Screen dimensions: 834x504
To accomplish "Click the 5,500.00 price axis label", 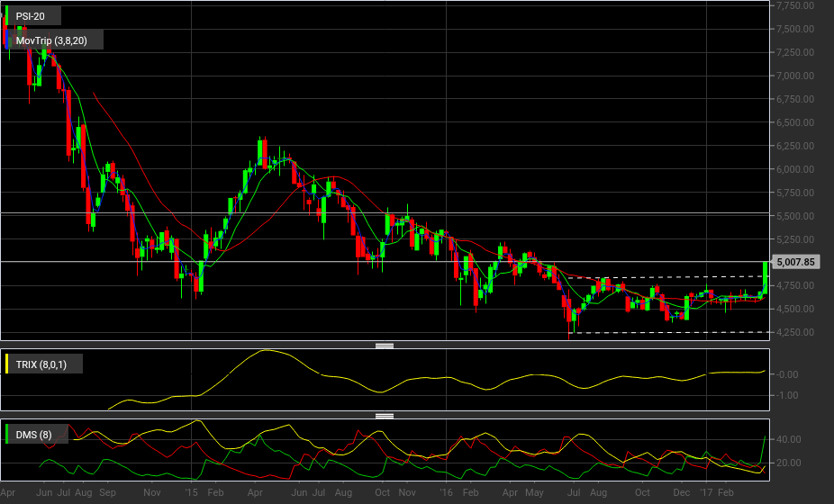I will tap(795, 216).
